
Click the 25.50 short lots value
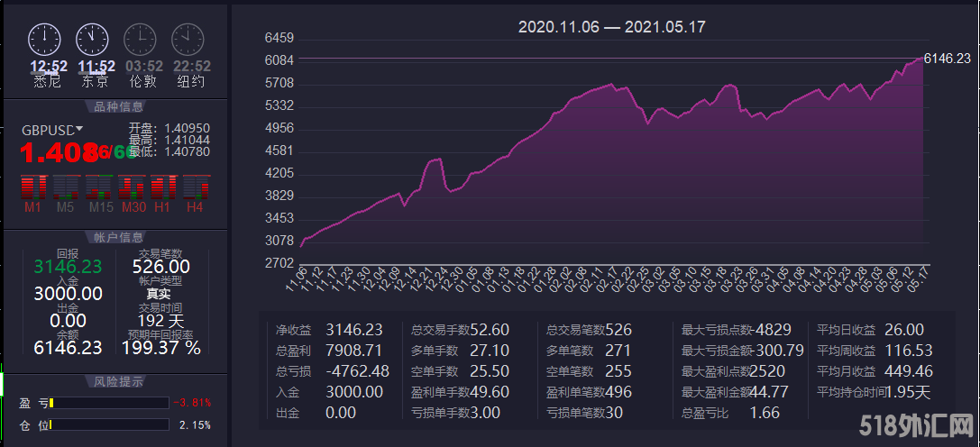pyautogui.click(x=490, y=371)
